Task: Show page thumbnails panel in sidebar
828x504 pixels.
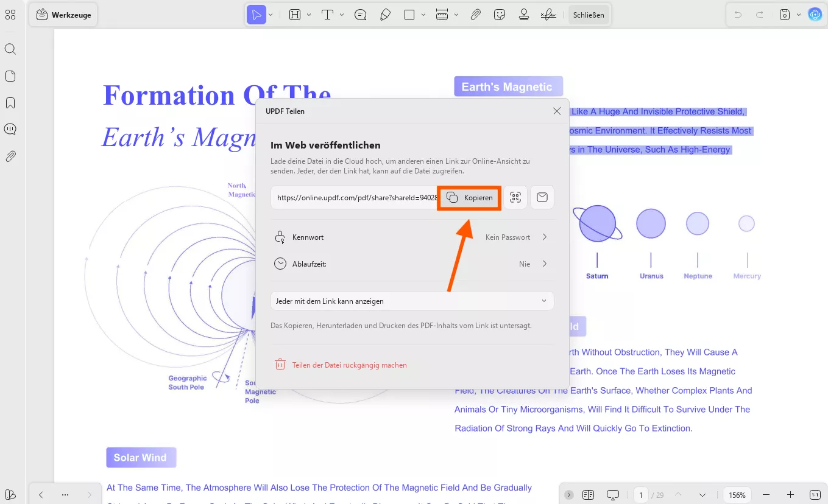Action: [x=10, y=76]
